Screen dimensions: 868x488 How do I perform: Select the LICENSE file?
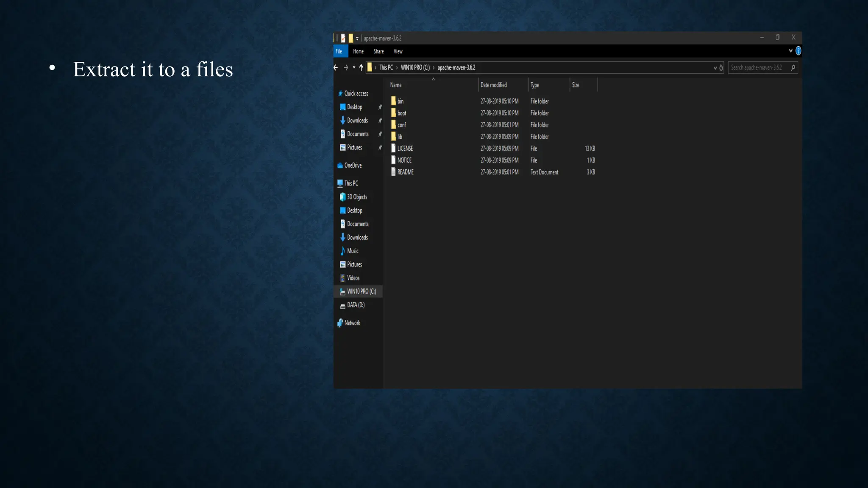coord(405,148)
